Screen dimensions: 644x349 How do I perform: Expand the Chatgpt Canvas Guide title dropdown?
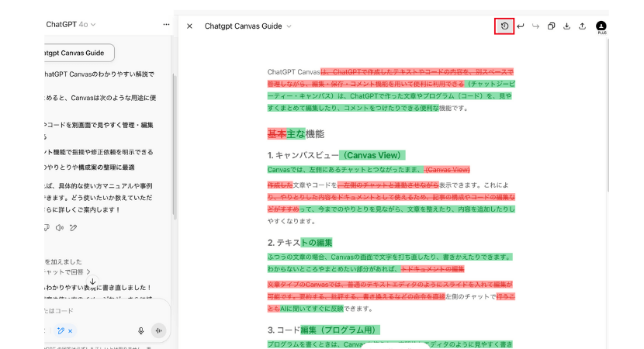289,26
